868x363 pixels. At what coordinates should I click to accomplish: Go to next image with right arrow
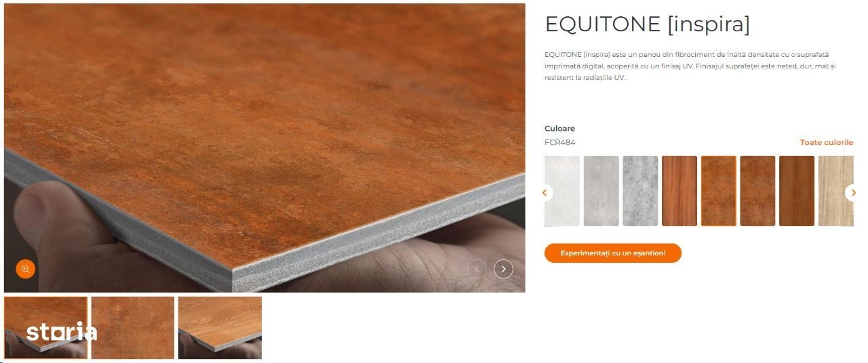tap(503, 269)
